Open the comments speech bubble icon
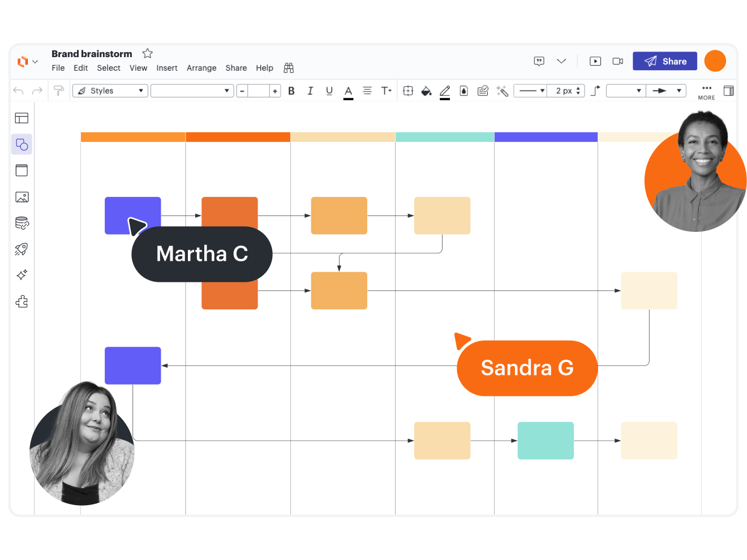Viewport: 747px width, 560px height. pyautogui.click(x=539, y=61)
